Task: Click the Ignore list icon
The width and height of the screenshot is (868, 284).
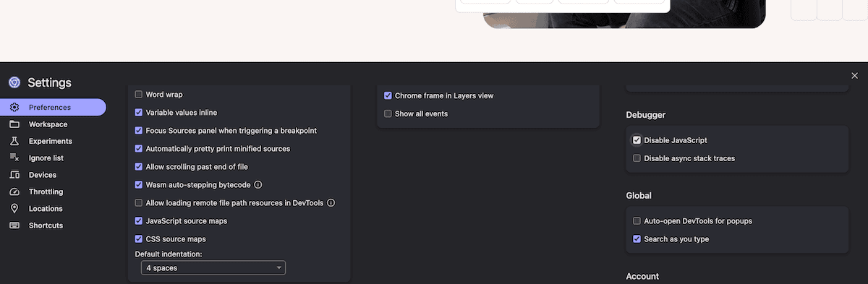Action: coord(14,158)
